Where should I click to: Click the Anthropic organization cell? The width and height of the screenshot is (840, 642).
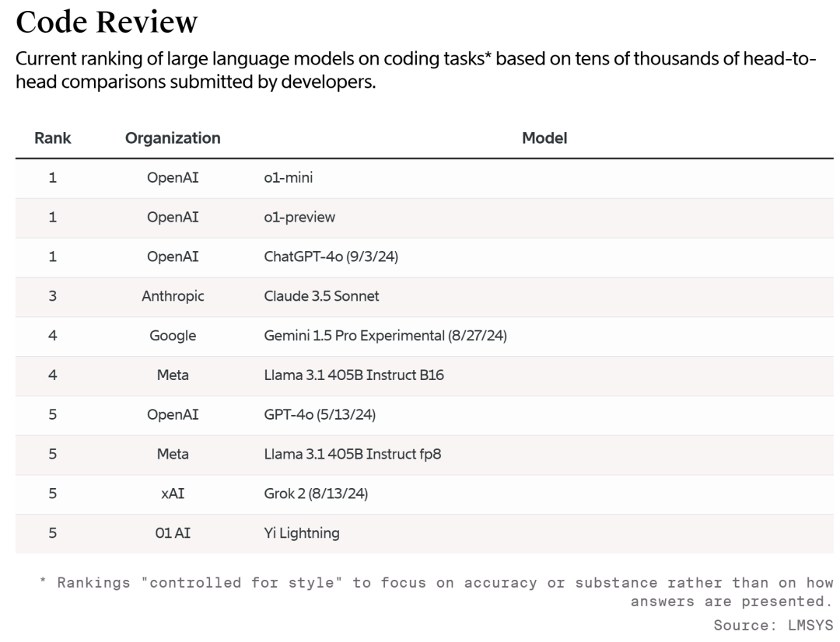pyautogui.click(x=173, y=296)
